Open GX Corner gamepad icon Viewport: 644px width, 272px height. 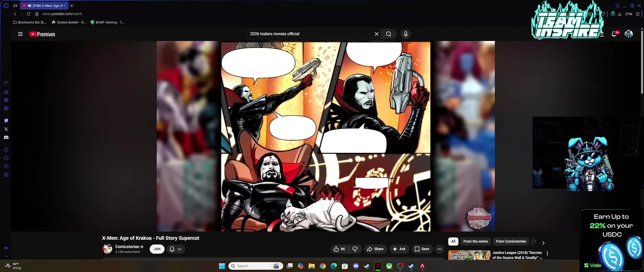click(15, 6)
